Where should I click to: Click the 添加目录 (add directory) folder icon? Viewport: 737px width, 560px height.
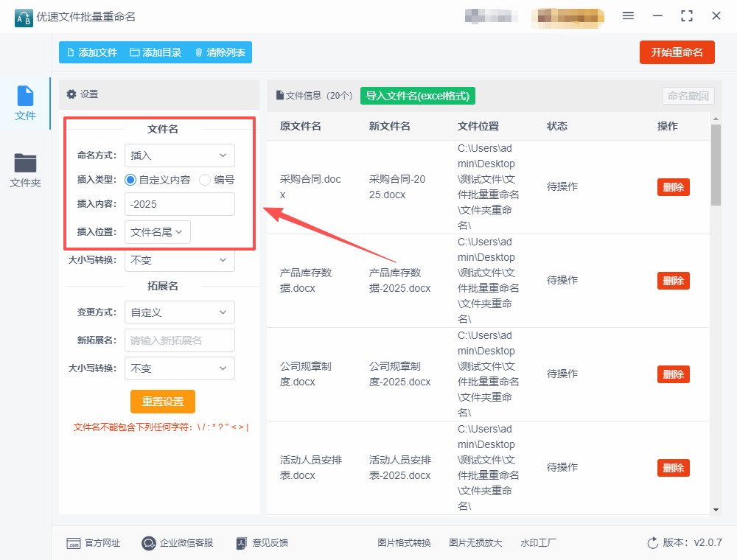135,52
